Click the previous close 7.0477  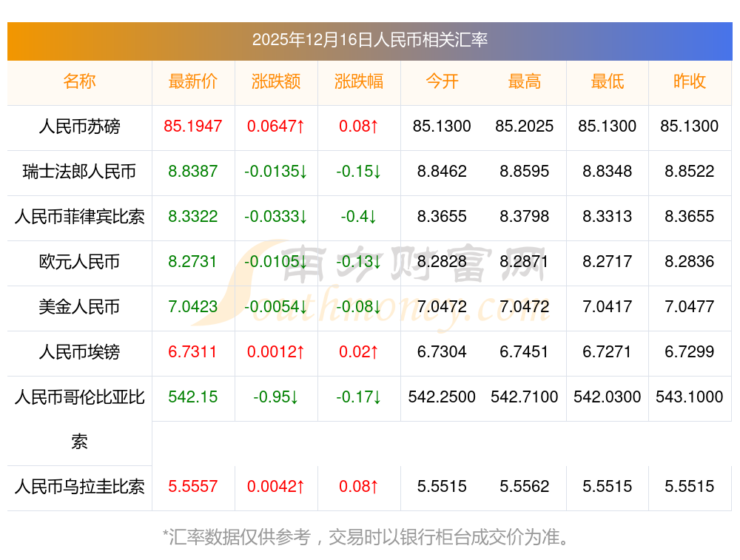(x=690, y=306)
